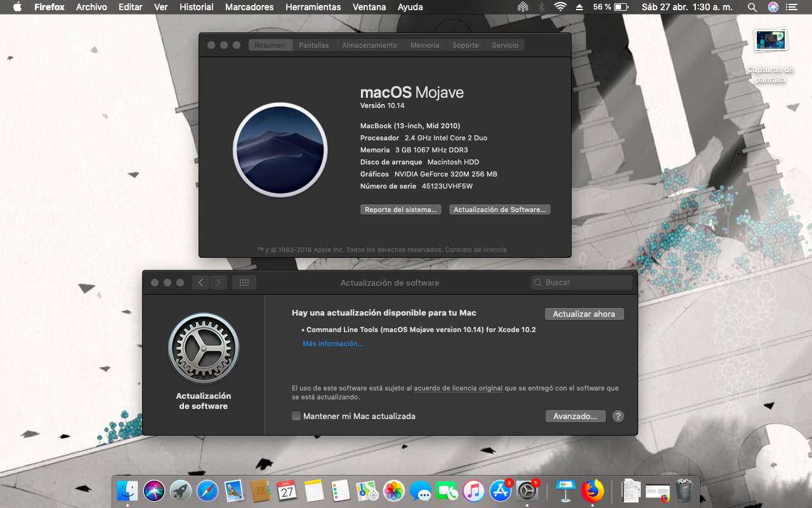
Task: Click the Wi-Fi status icon
Action: pyautogui.click(x=560, y=7)
